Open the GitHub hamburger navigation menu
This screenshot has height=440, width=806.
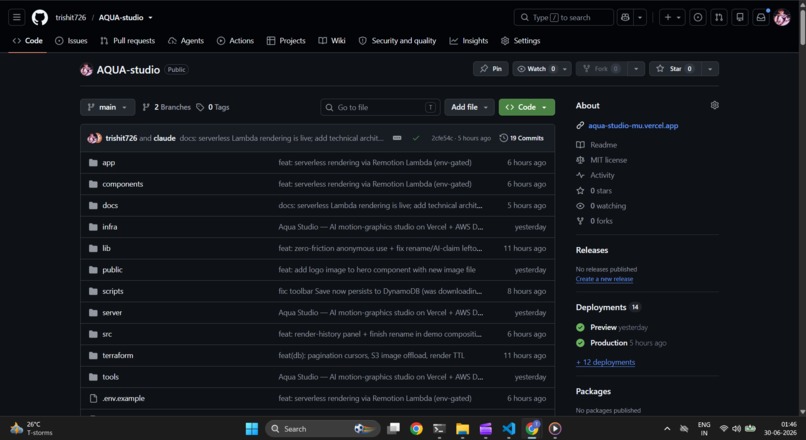click(x=16, y=17)
